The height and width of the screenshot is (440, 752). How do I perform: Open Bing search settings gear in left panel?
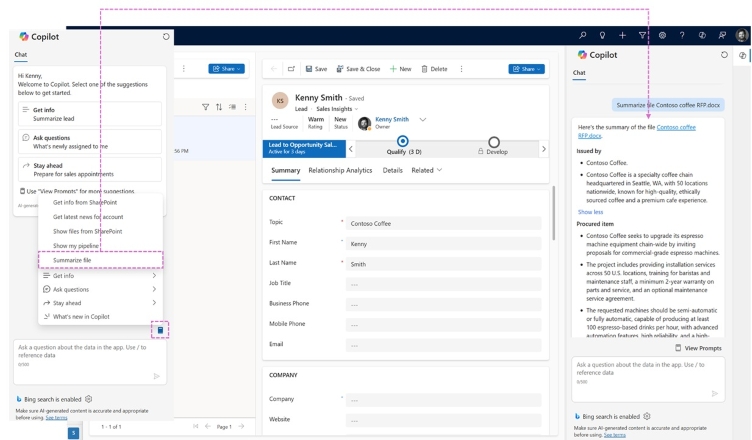click(x=88, y=399)
